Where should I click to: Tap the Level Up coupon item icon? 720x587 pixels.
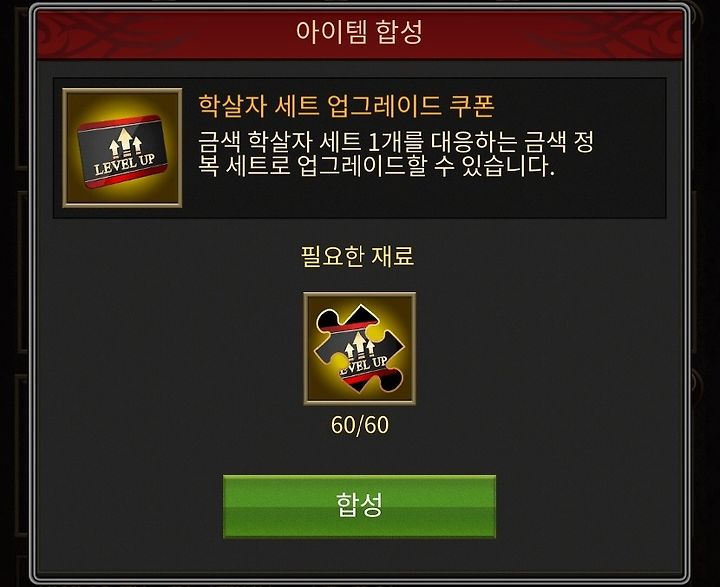(122, 148)
